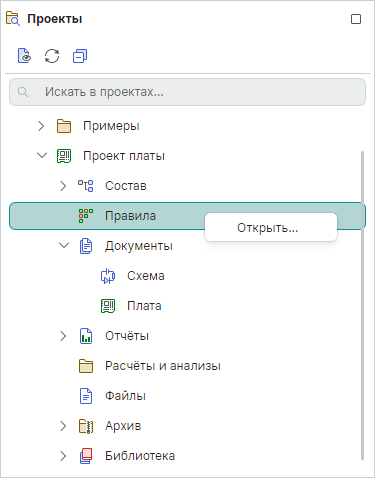The width and height of the screenshot is (375, 478).
Task: Click the Проекты panel header icon
Action: coord(13,19)
